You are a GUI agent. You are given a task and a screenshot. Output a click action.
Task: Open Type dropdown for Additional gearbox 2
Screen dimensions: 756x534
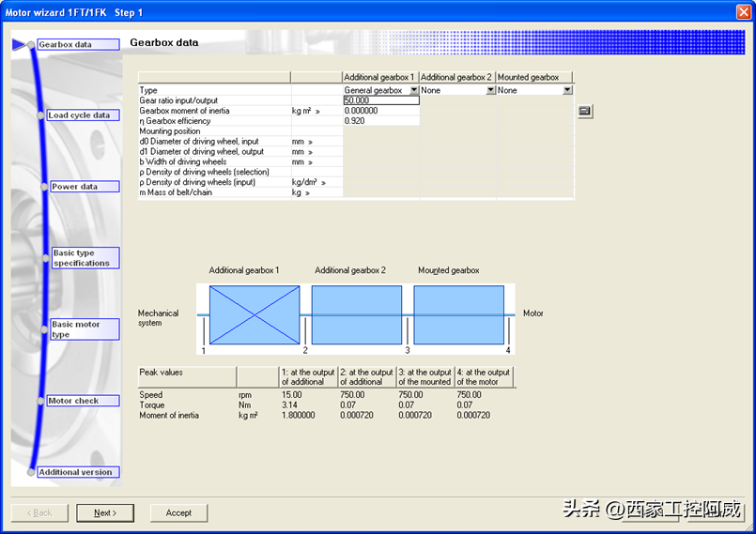coord(490,90)
